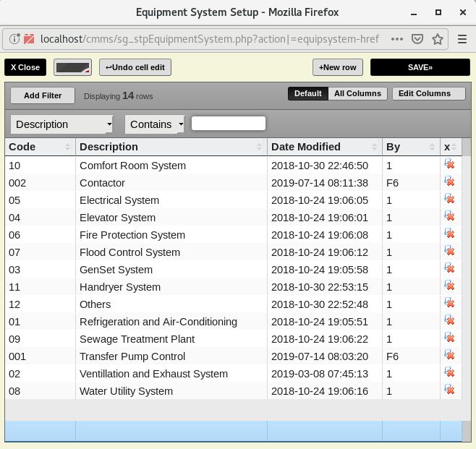This screenshot has width=476, height=449.
Task: Delete the Water Utility System row
Action: [x=449, y=389]
